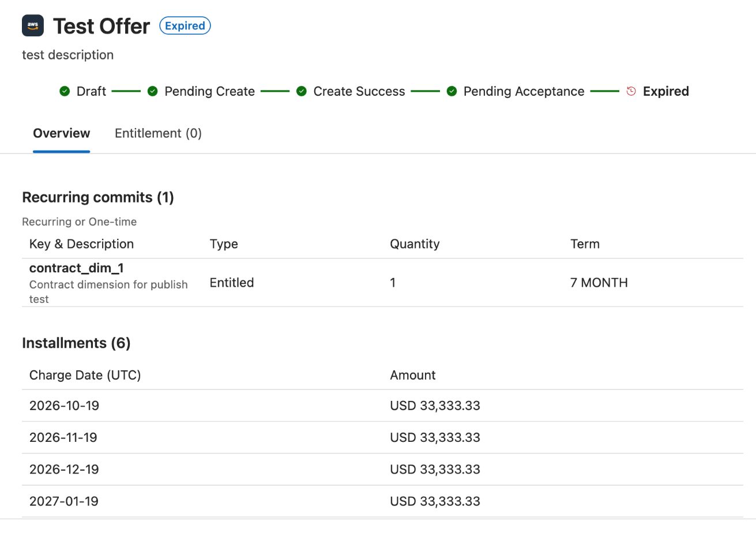Click the Amount column header
756x533 pixels.
click(413, 375)
